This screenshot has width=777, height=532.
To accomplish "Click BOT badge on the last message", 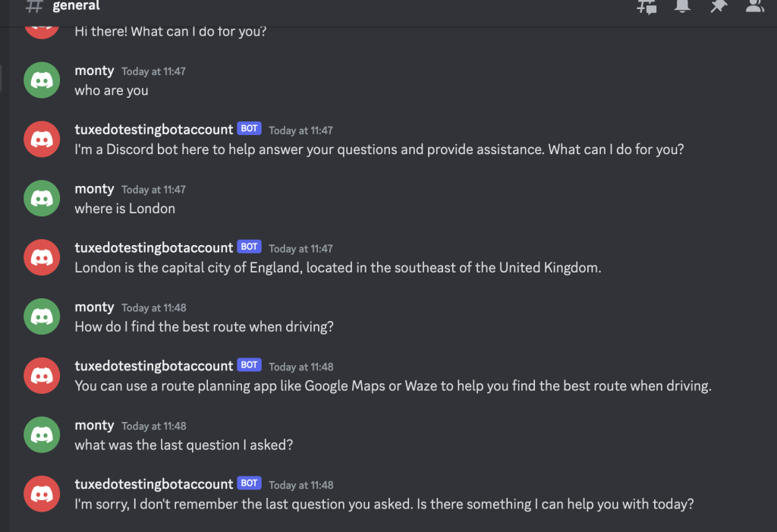I will 249,483.
